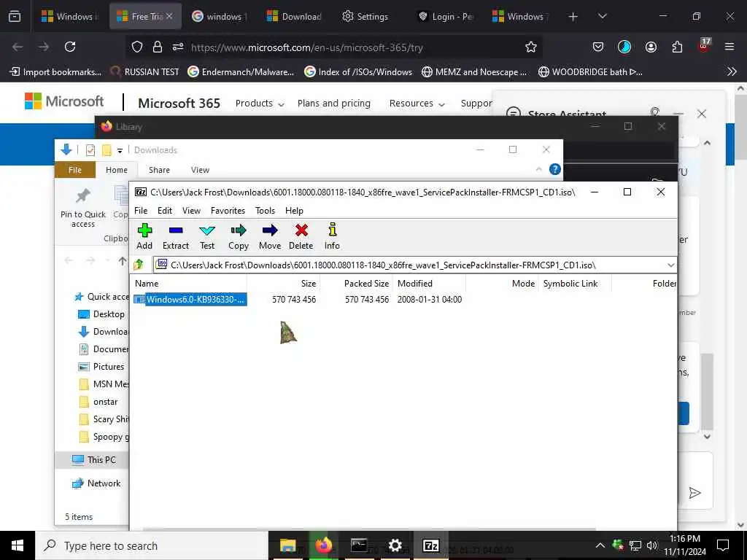Open Plans and pricing link

point(334,104)
